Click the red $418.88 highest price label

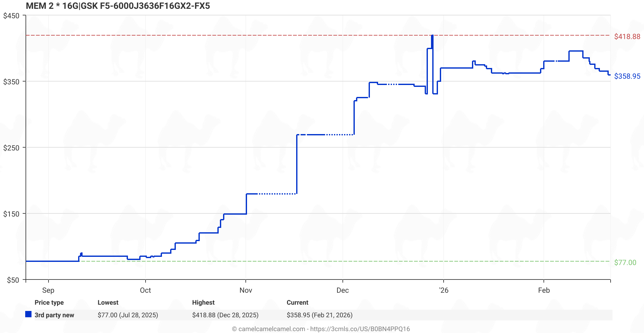627,37
